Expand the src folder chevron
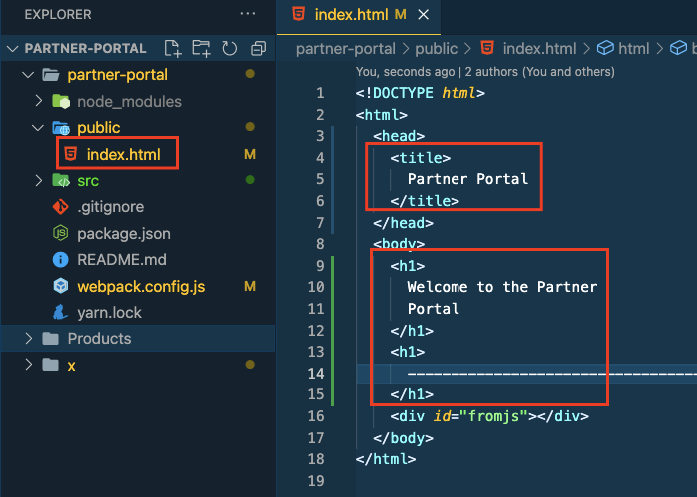 (x=39, y=180)
